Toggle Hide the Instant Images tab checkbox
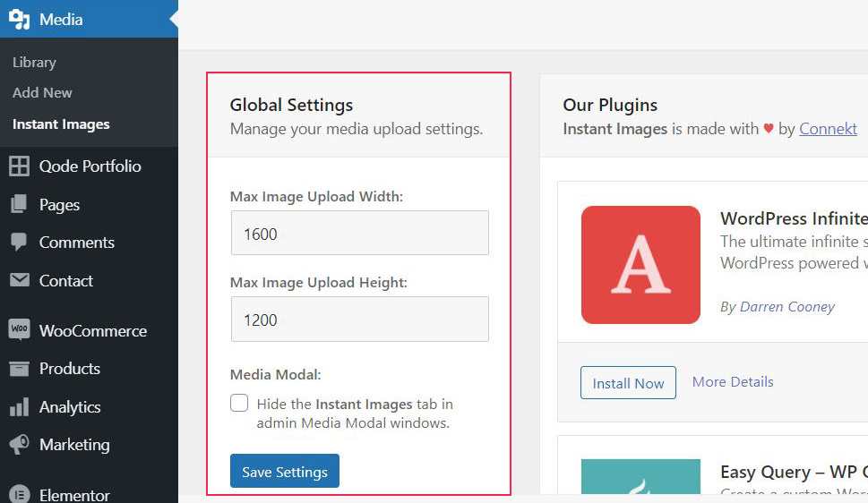Image resolution: width=868 pixels, height=503 pixels. [x=239, y=403]
